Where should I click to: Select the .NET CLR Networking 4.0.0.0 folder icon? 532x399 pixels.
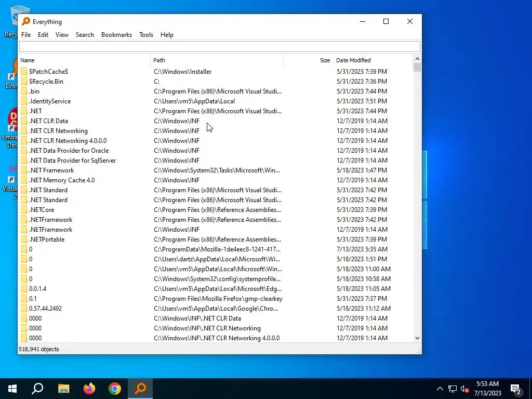(x=24, y=140)
